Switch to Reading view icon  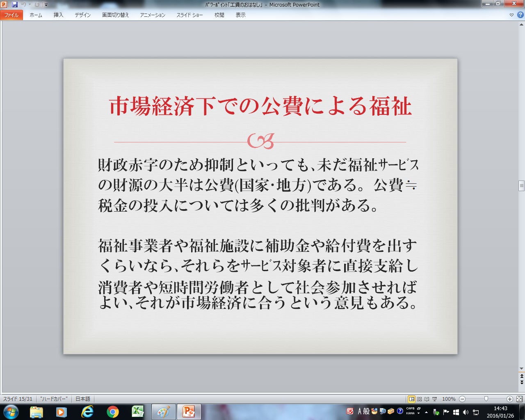pos(427,399)
